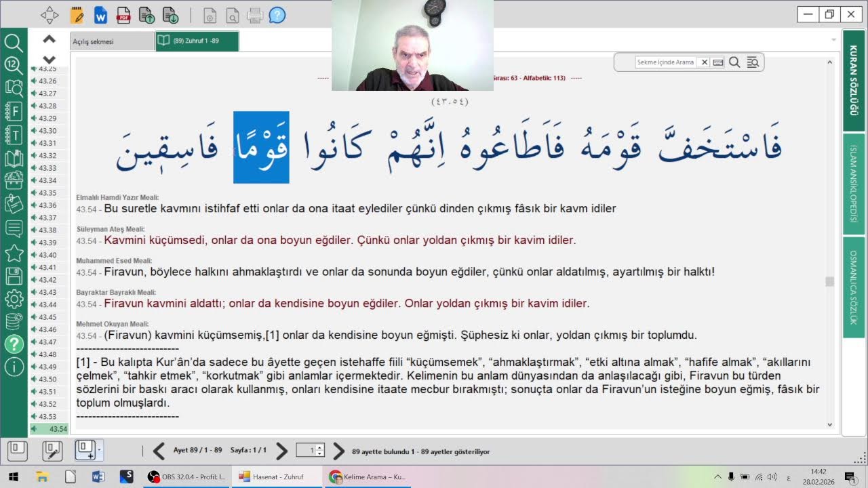Open the database sidebar icon
The image size is (868, 488).
click(x=14, y=321)
